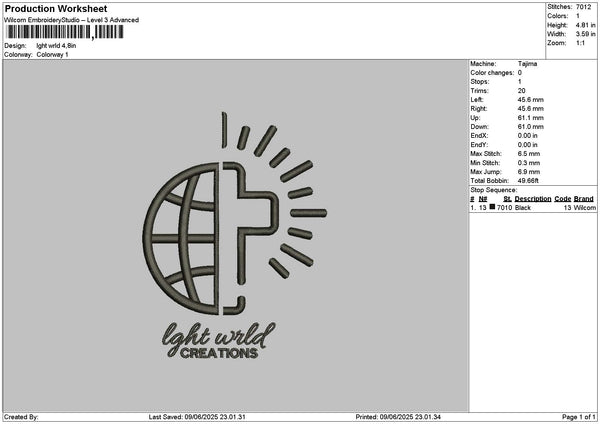Click the cross outline in the logo

[249, 239]
